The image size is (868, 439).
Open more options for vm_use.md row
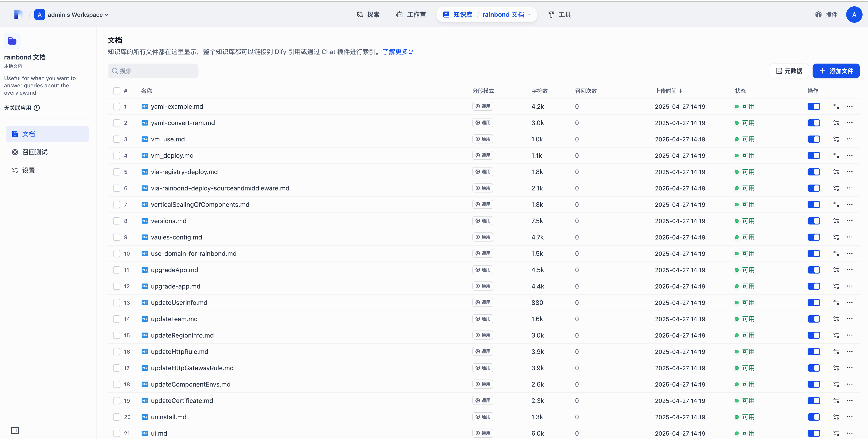click(850, 139)
